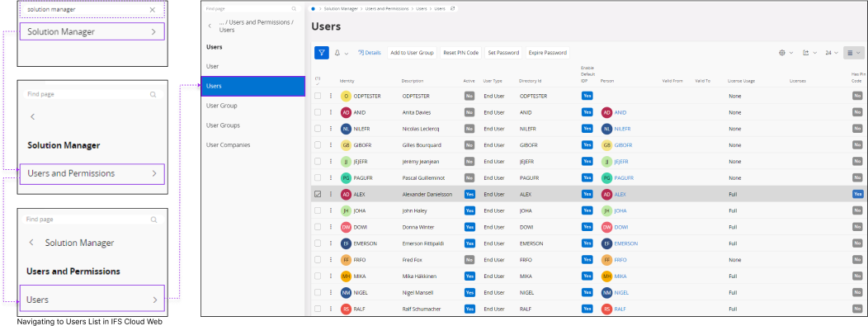The image size is (868, 326).
Task: Uncheck the ALEX row checkbox
Action: coord(318,194)
